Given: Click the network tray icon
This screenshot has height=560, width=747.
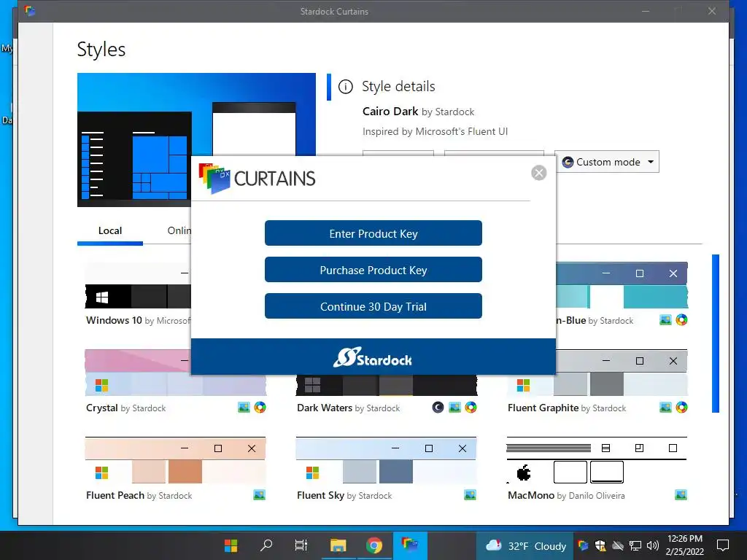Looking at the screenshot, I should tap(635, 545).
